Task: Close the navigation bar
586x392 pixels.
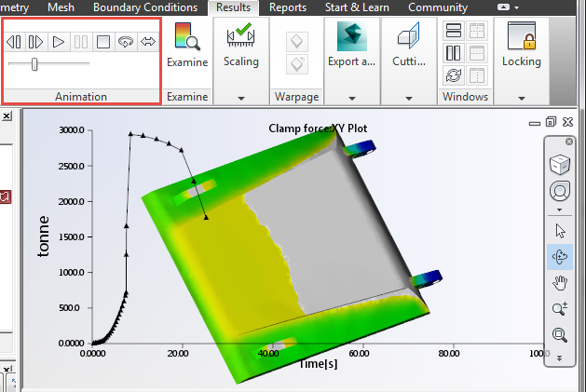Action: click(x=569, y=142)
